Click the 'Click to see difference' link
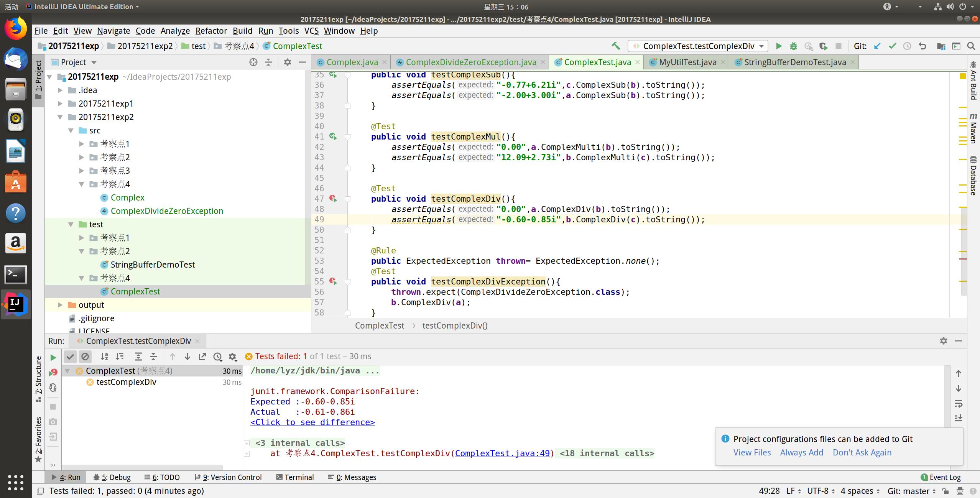Viewport: 980px width, 498px height. (x=312, y=422)
